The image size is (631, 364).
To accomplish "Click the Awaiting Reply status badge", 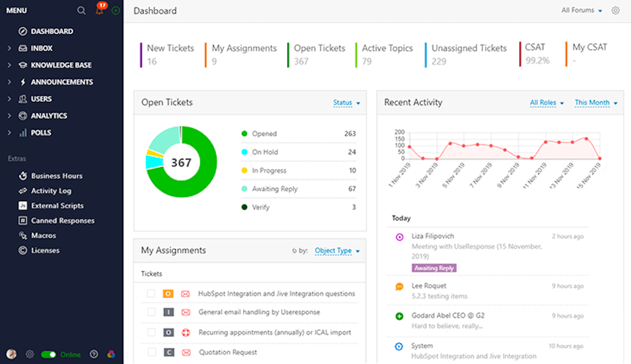I will 434,268.
